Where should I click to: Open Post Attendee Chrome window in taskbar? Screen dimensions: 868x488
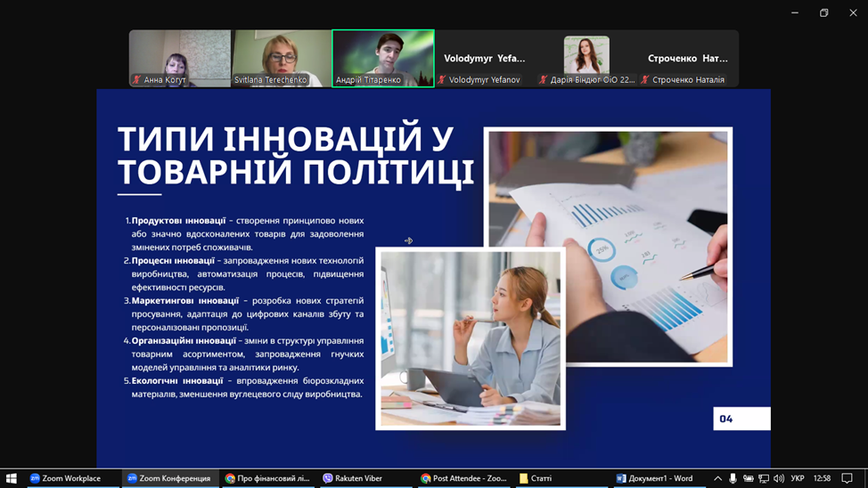pyautogui.click(x=463, y=478)
